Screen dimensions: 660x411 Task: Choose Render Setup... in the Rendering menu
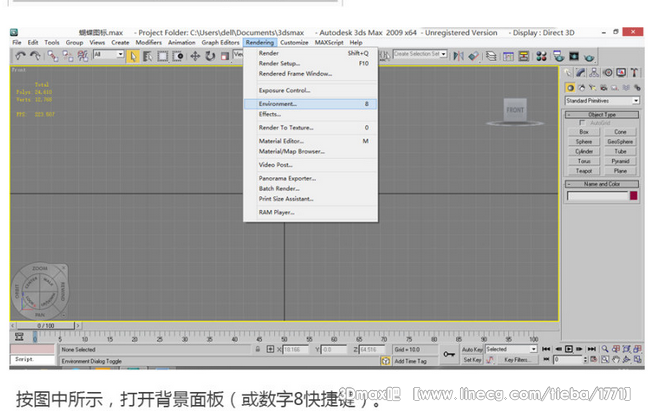[310, 63]
